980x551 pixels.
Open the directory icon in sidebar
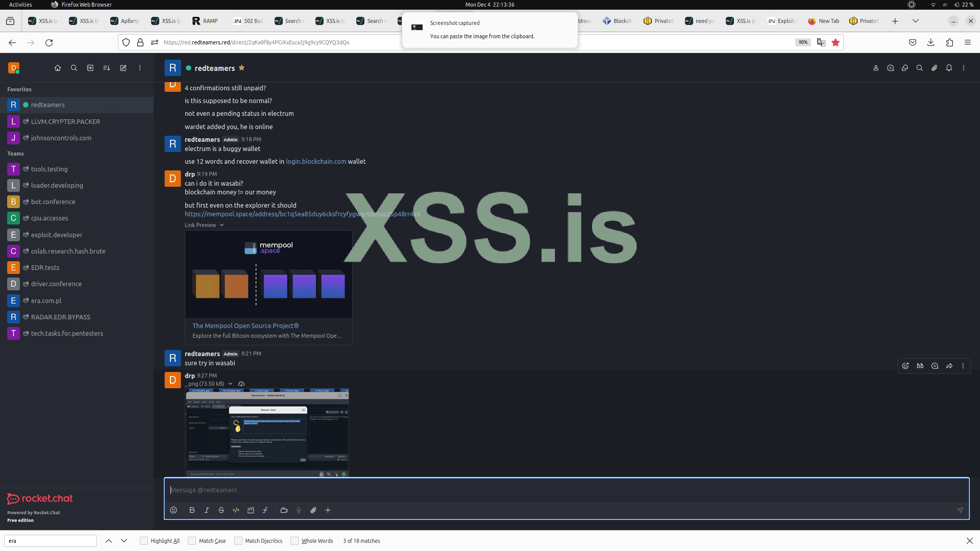click(x=90, y=68)
